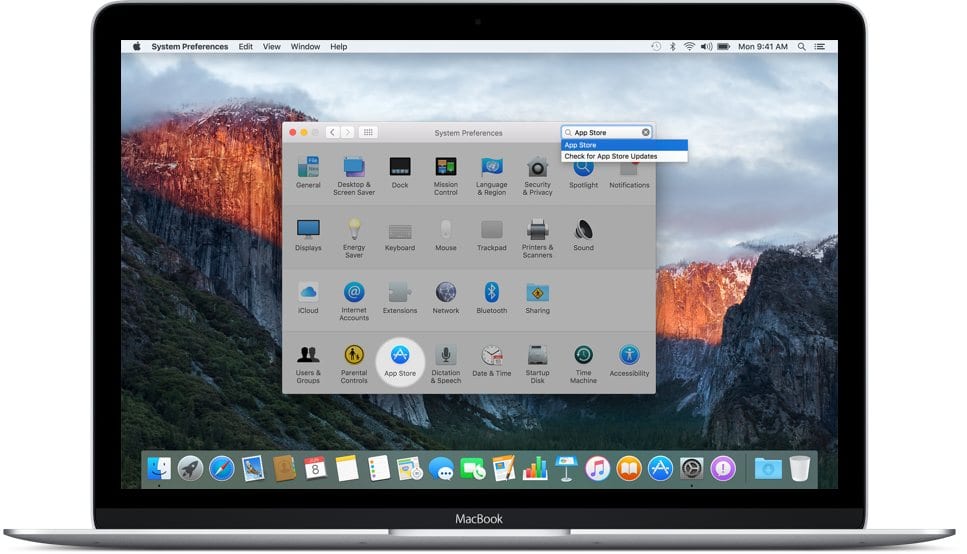Open Users & Groups preferences
The height and width of the screenshot is (554, 967).
point(308,364)
